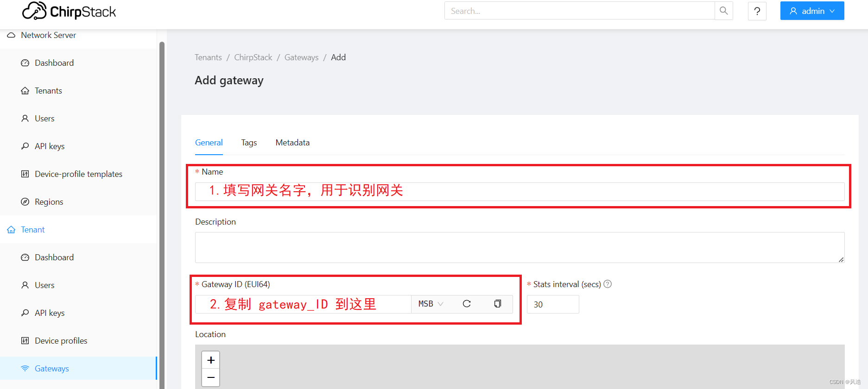Go to Tenants breadcrumb link
Viewport: 868px width, 389px height.
[x=208, y=57]
